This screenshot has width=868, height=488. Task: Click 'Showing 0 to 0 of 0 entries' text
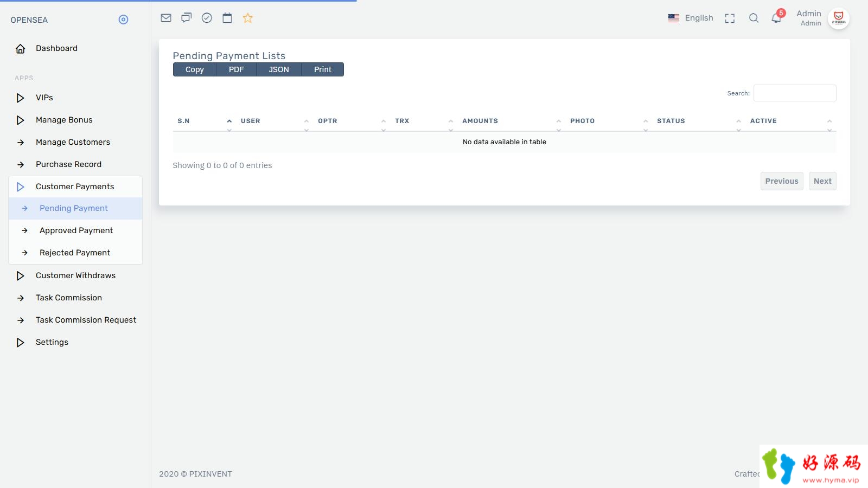click(222, 165)
